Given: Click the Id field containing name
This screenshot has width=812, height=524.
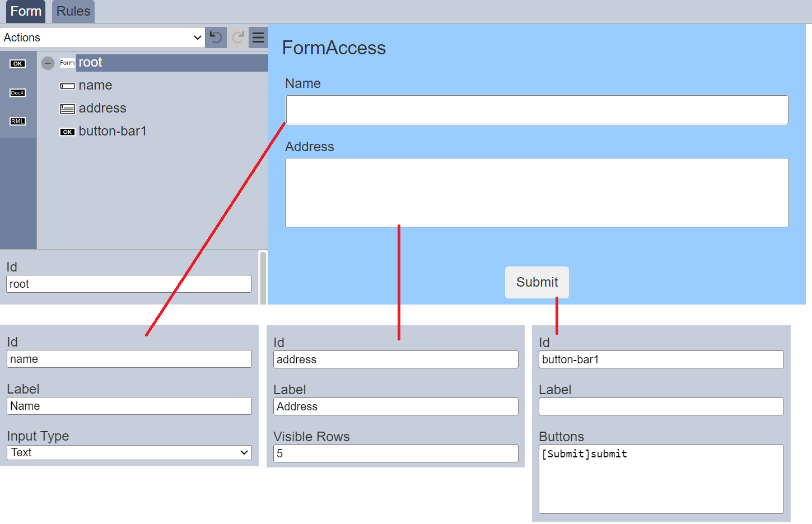Looking at the screenshot, I should 129,359.
